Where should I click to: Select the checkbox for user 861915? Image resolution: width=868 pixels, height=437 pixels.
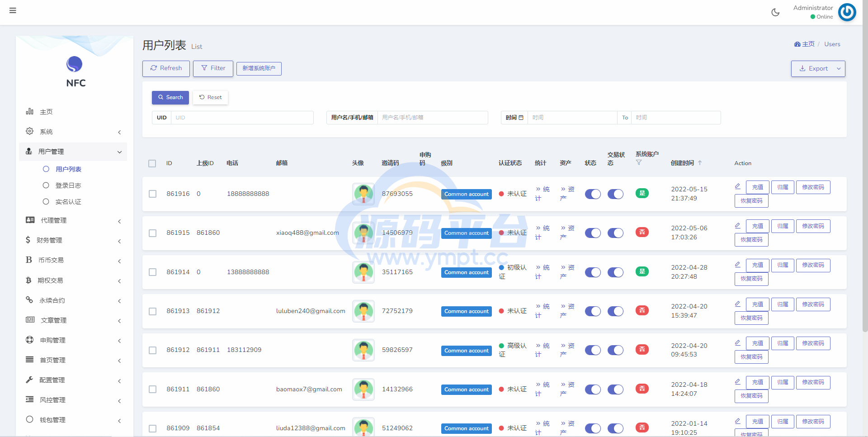153,233
